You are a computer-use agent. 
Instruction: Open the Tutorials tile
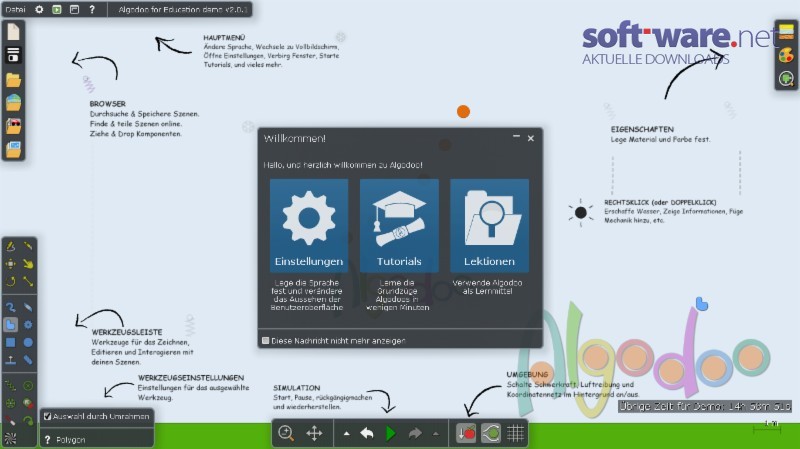(399, 225)
